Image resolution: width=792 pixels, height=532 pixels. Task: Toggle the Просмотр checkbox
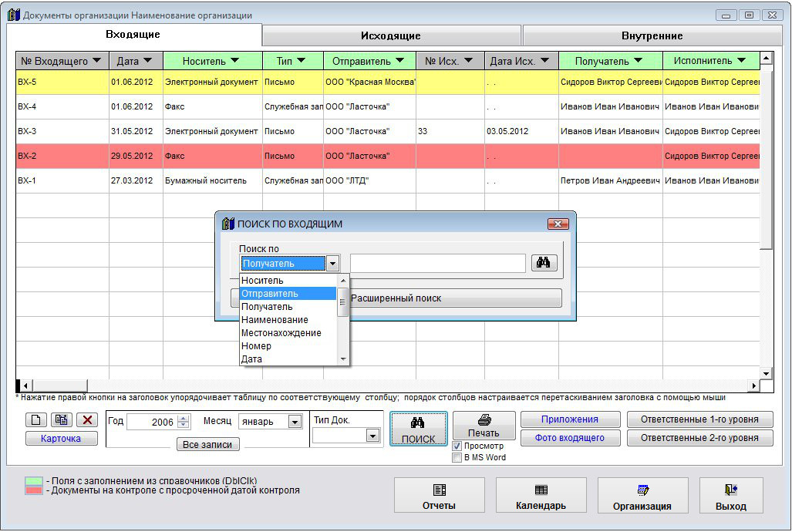[x=457, y=446]
